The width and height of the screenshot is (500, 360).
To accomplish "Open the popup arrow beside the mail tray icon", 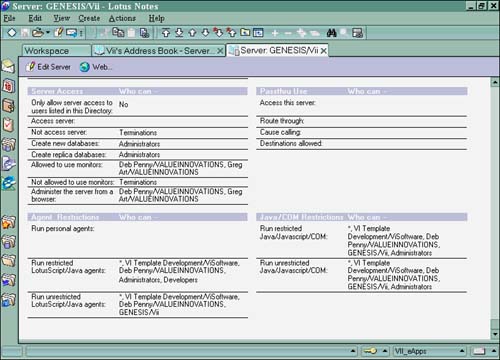I will [x=494, y=351].
